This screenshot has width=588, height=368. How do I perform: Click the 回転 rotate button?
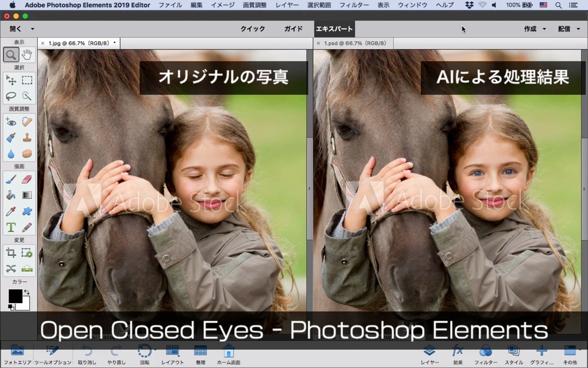tap(144, 355)
